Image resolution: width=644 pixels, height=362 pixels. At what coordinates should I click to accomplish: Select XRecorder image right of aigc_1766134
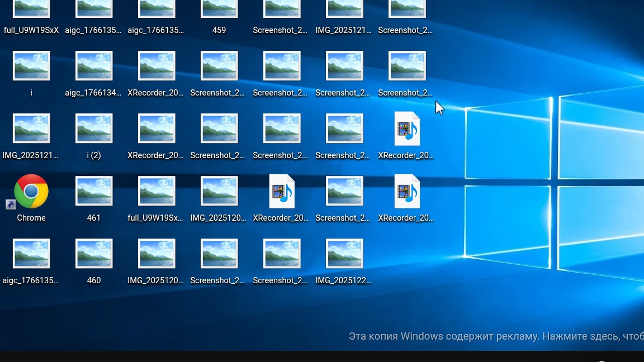pyautogui.click(x=157, y=66)
